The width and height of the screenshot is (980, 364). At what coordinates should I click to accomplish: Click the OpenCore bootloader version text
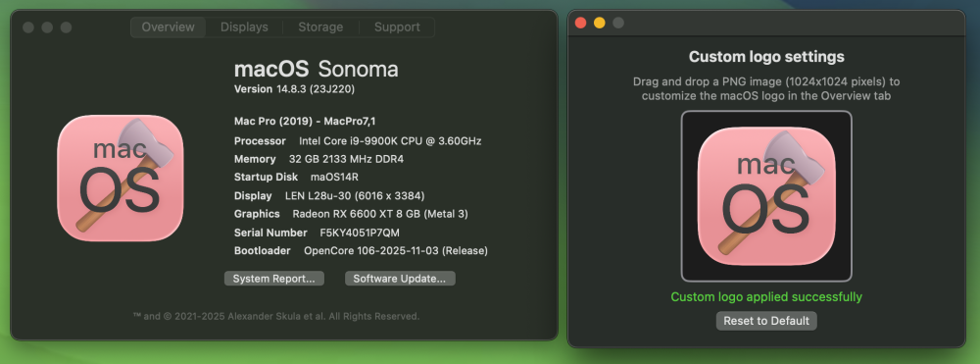point(396,251)
